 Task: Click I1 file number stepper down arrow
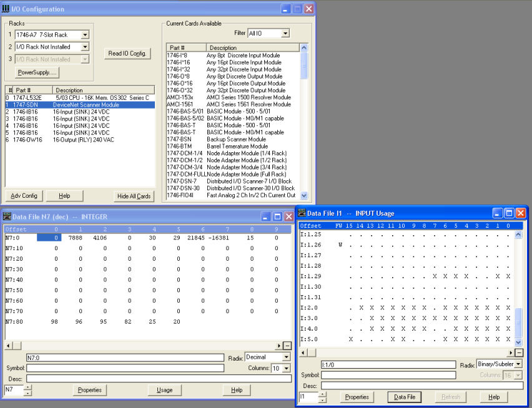click(x=323, y=400)
